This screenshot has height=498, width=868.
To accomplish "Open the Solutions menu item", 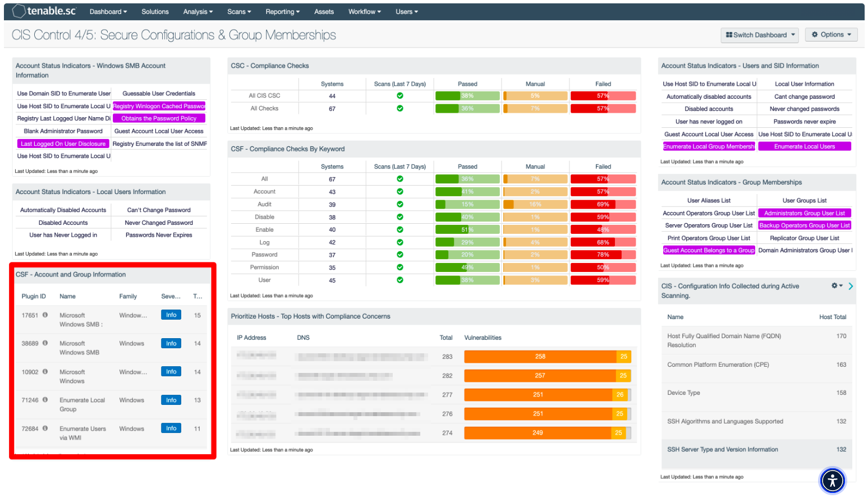I will (x=155, y=12).
